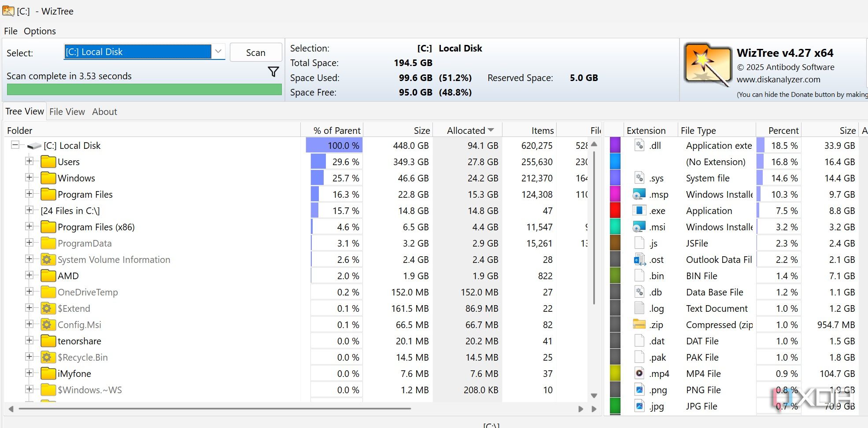Click the folder tree vertical scrollbar down arrow
The image size is (868, 428).
tap(594, 395)
